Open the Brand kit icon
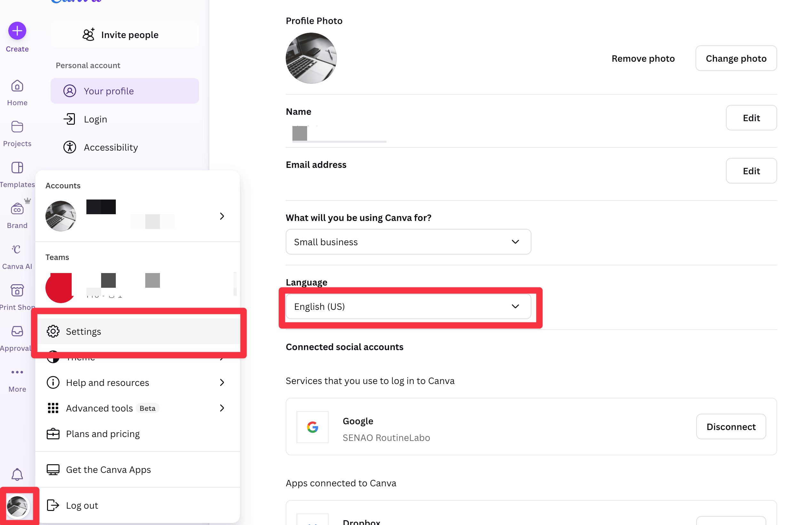Viewport: 812px width, 525px height. (17, 209)
